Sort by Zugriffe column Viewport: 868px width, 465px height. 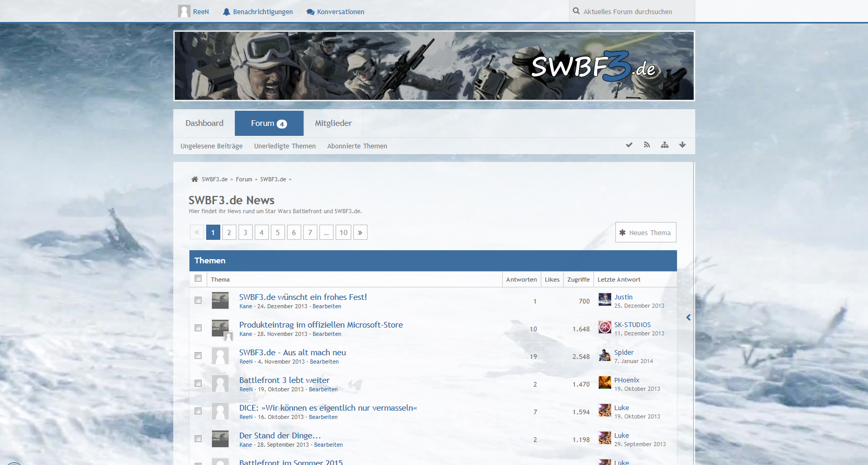[578, 280]
